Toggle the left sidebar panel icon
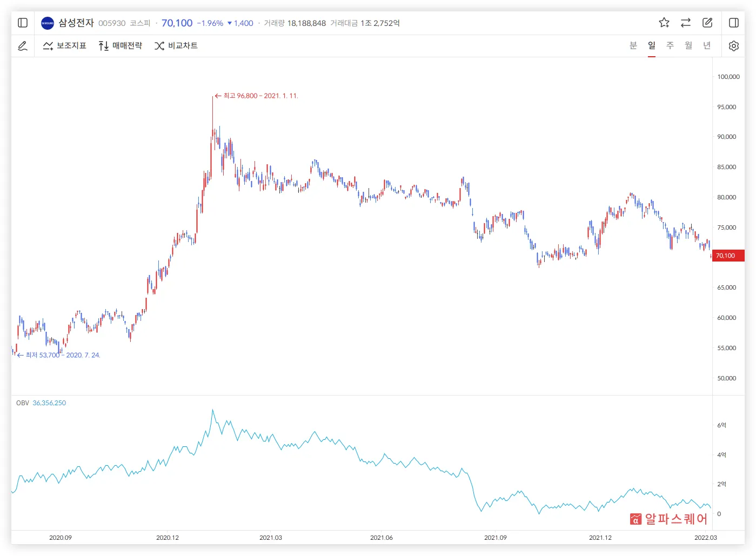This screenshot has height=556, width=756. point(23,23)
